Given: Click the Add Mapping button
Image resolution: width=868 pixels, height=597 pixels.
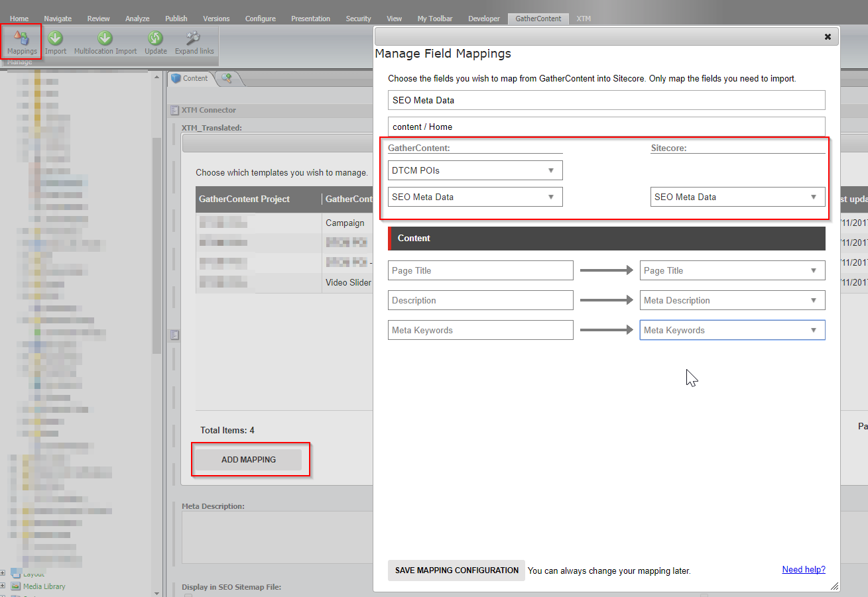Looking at the screenshot, I should (x=249, y=460).
